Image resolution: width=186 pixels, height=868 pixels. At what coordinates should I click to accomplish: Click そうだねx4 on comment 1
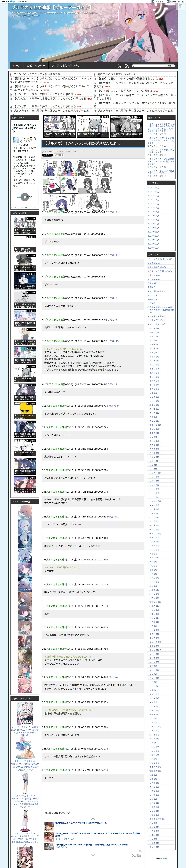click(x=111, y=212)
